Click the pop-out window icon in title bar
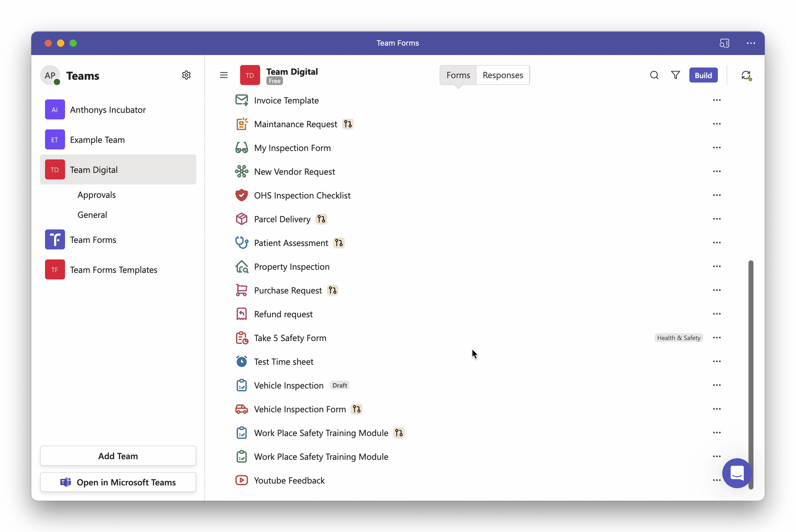796x532 pixels. click(724, 43)
